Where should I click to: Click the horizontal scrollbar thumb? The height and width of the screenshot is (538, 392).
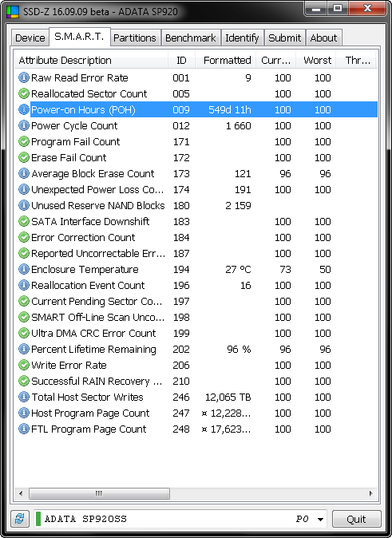99,494
